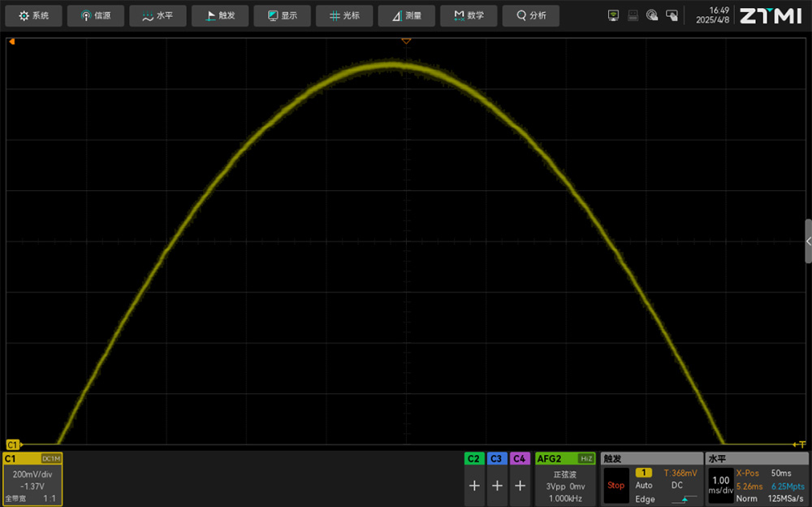Add channel C2 with its plus icon
Image resolution: width=812 pixels, height=507 pixels.
(474, 486)
